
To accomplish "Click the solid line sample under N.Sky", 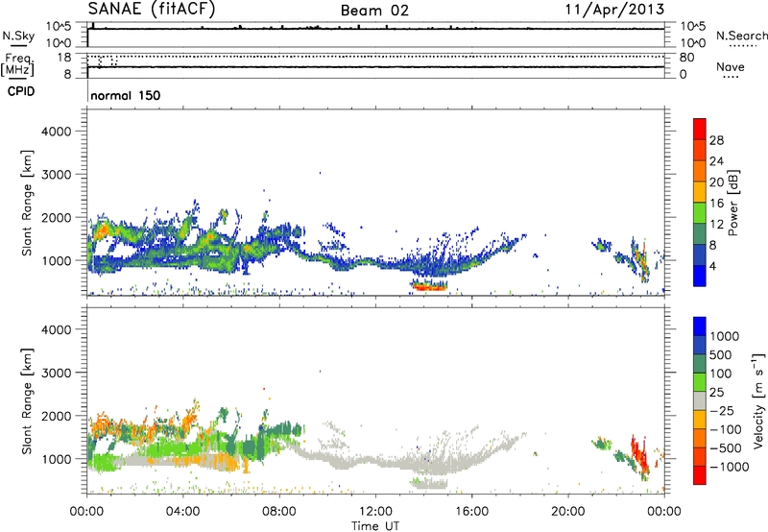I will pos(18,45).
